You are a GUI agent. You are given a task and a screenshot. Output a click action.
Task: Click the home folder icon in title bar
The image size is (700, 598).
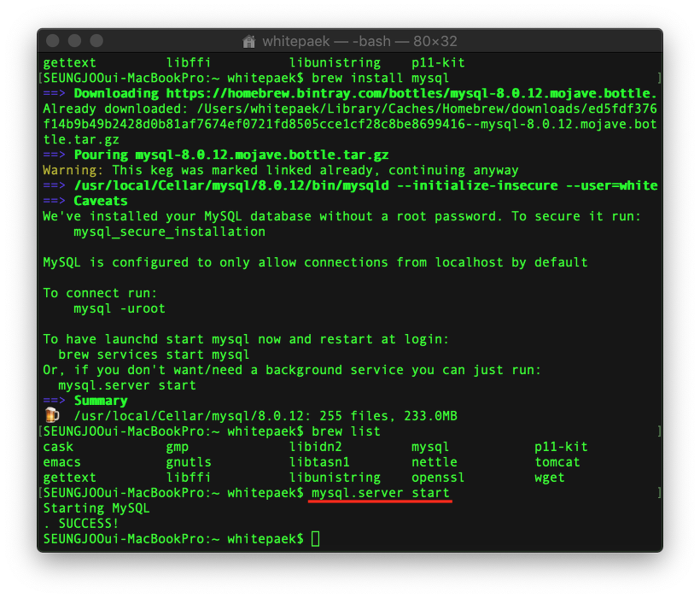(248, 42)
